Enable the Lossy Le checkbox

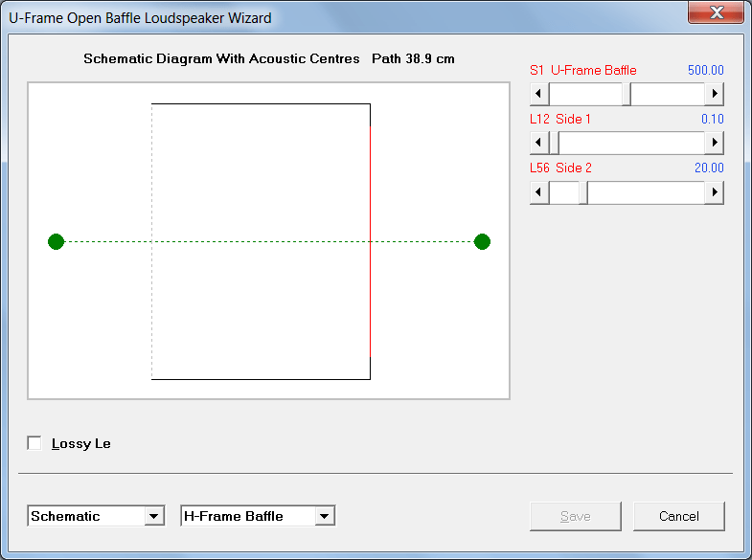34,443
